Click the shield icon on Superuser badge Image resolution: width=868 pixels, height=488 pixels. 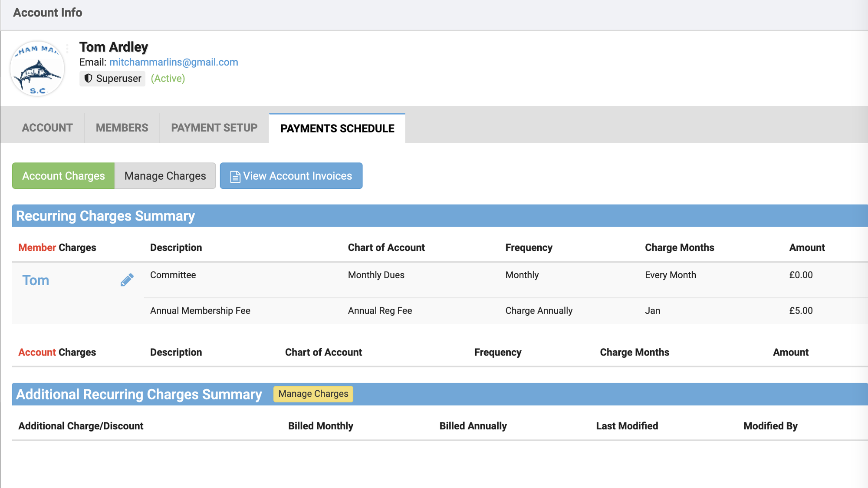pyautogui.click(x=88, y=79)
